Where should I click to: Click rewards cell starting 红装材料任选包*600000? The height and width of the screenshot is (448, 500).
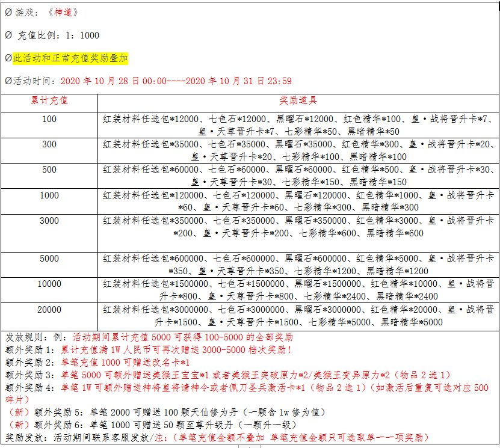point(298,265)
